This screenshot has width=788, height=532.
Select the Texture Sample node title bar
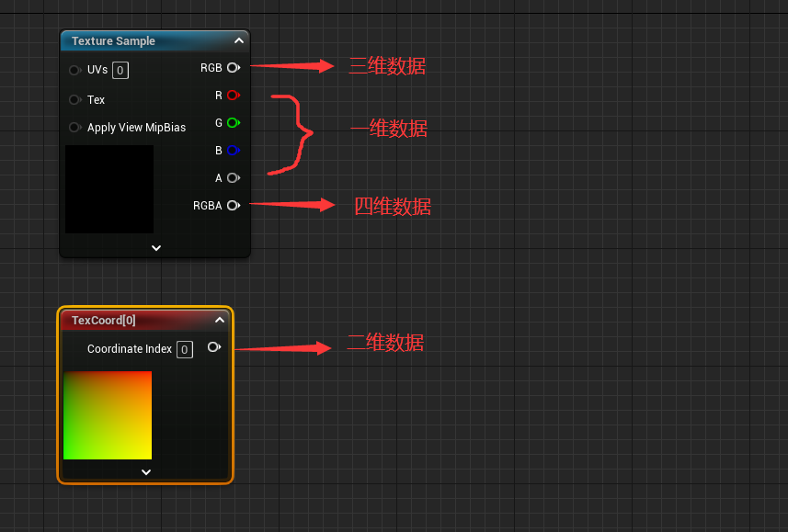point(138,41)
